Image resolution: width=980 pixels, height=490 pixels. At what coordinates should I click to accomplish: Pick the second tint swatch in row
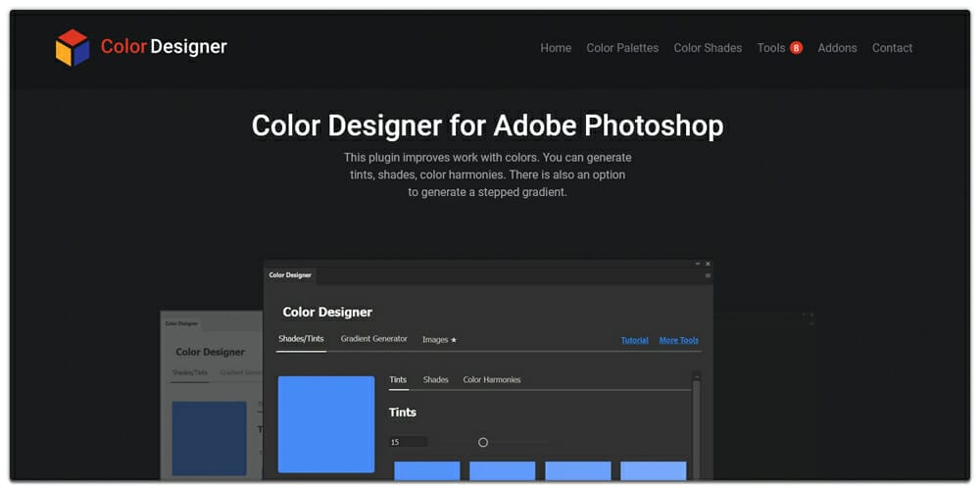[503, 470]
